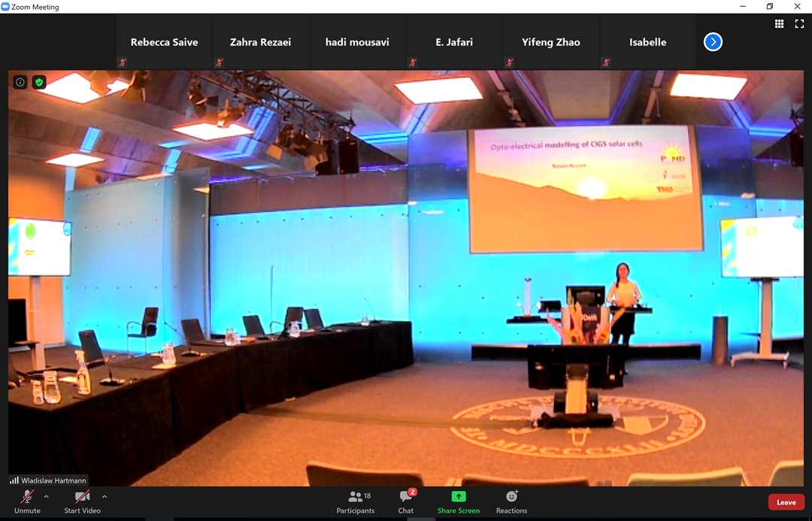The width and height of the screenshot is (812, 521).
Task: Switch to gallery view grid icon
Action: [x=779, y=24]
